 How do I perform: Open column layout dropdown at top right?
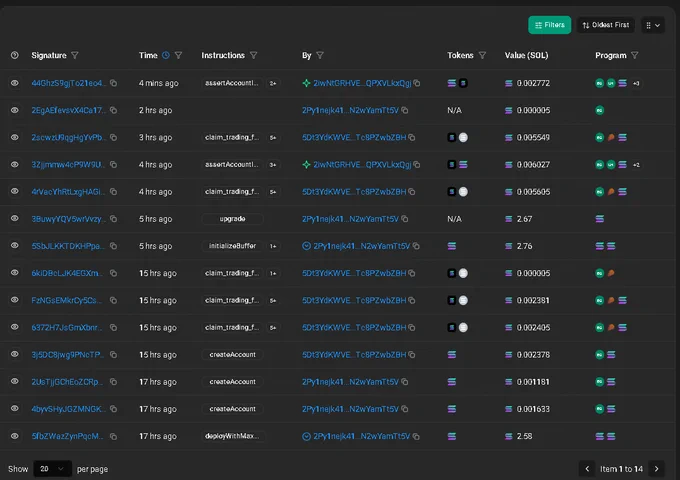653,25
